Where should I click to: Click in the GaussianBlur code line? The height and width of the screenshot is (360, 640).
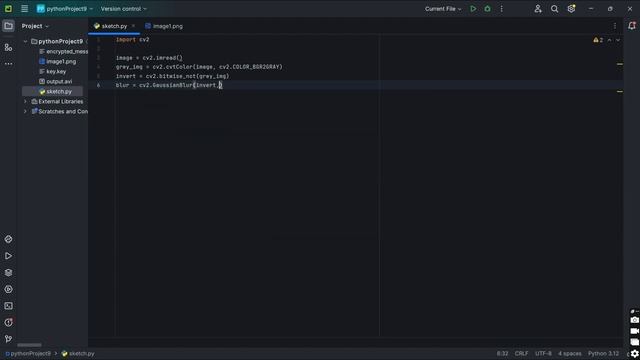tap(169, 85)
